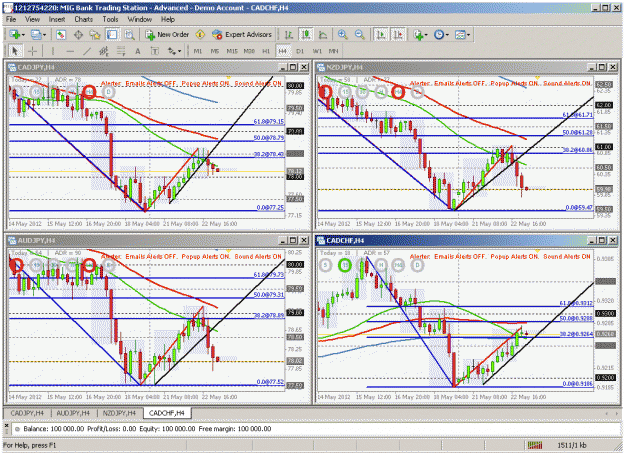Switch to W1 timeframe
The image size is (625, 453).
pyautogui.click(x=317, y=51)
